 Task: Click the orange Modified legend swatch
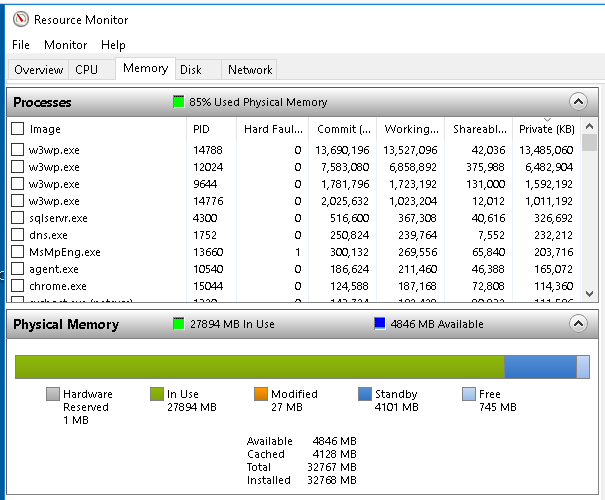pos(261,394)
